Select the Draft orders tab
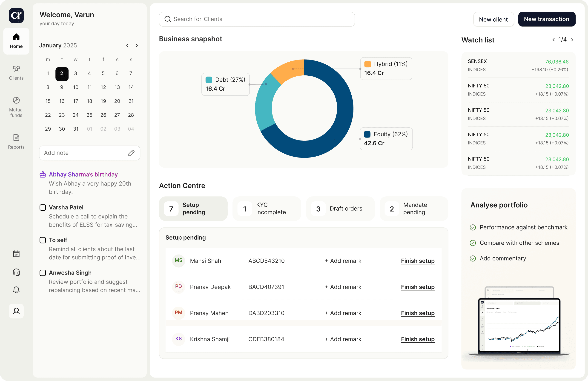Screen dimensions: 588x381 click(340, 209)
